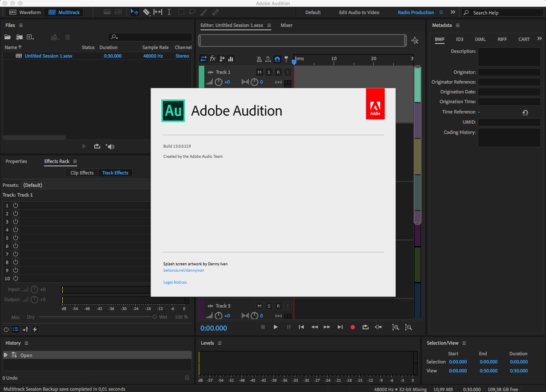This screenshot has width=546, height=392.
Task: Show track effects fx view button
Action: 212,59
